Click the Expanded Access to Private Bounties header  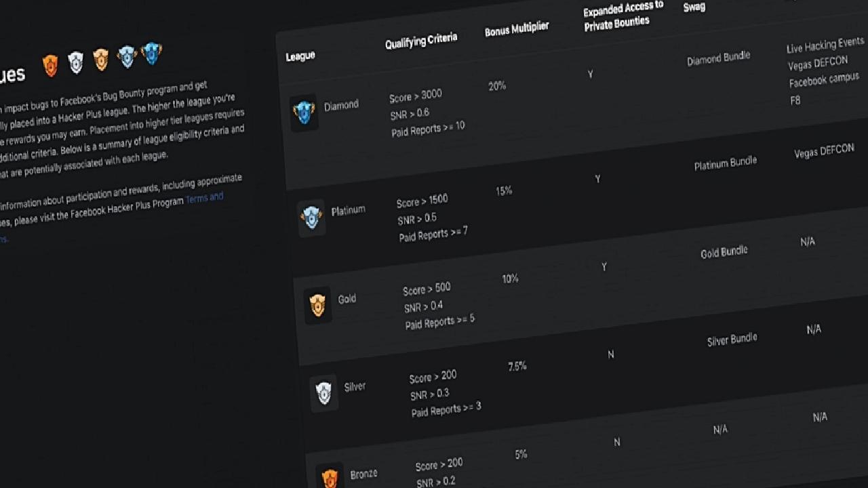coord(623,16)
